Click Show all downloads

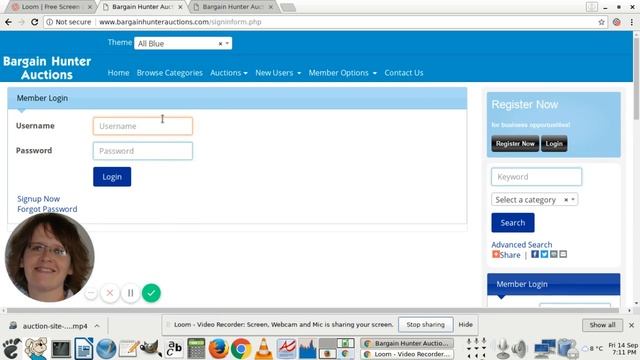(x=602, y=325)
